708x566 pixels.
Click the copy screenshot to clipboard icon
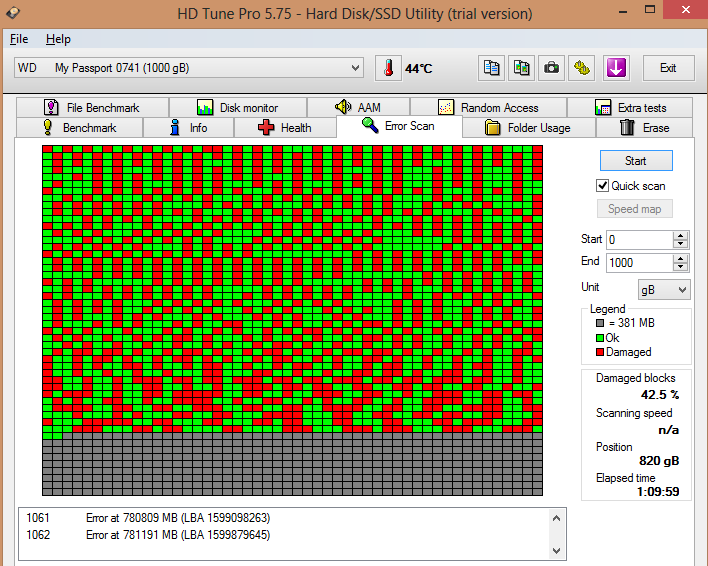[522, 68]
